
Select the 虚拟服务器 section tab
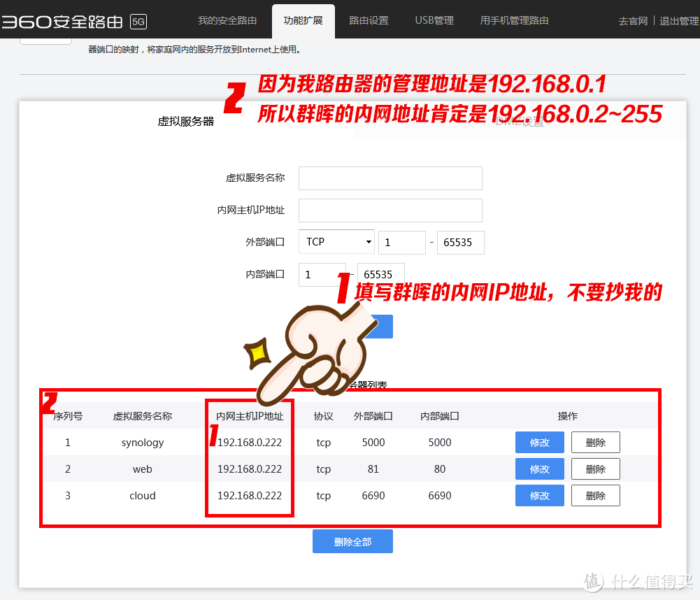pyautogui.click(x=186, y=122)
